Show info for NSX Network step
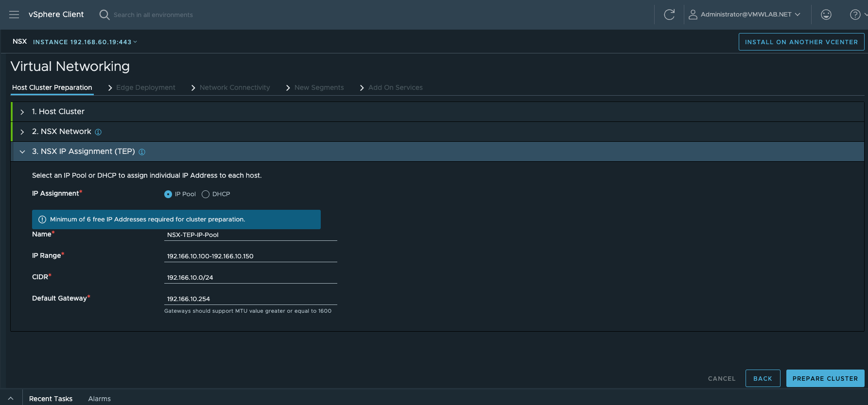 pyautogui.click(x=98, y=132)
